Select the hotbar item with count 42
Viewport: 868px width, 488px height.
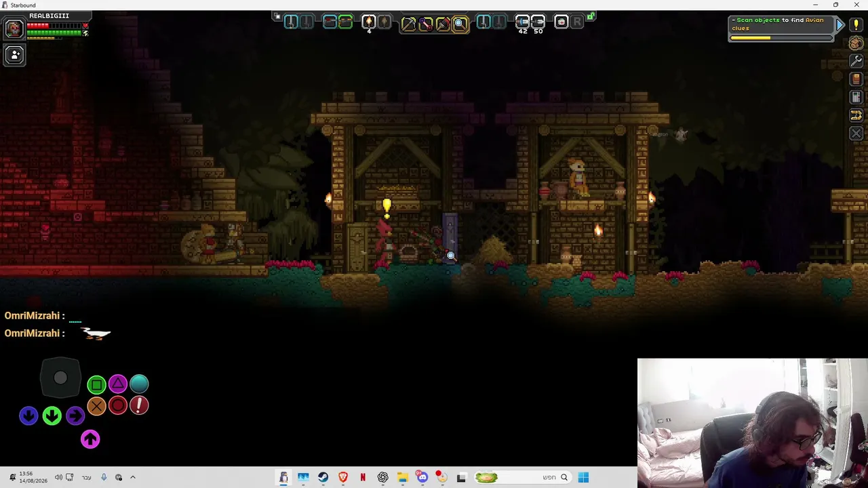tap(522, 23)
